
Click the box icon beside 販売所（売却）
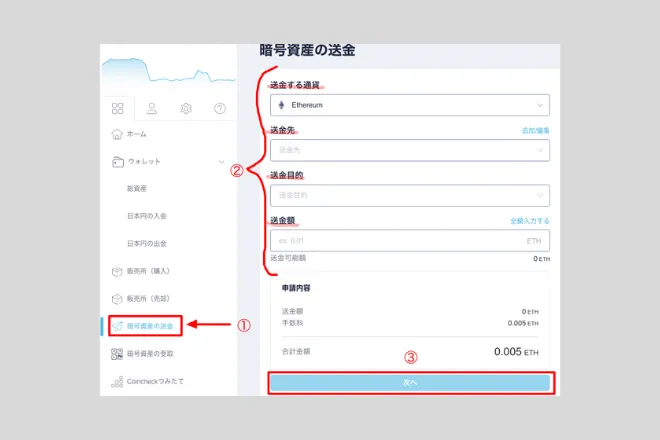click(117, 299)
